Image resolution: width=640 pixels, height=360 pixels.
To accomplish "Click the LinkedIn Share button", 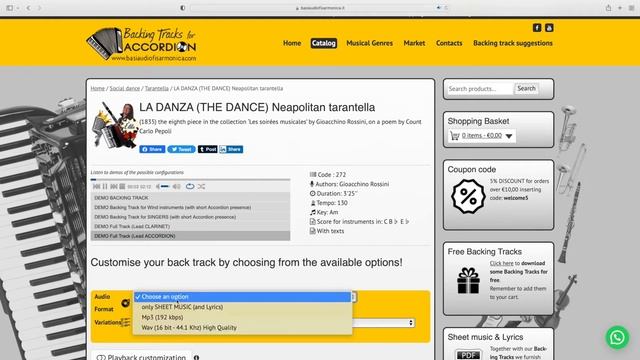I will pyautogui.click(x=231, y=149).
